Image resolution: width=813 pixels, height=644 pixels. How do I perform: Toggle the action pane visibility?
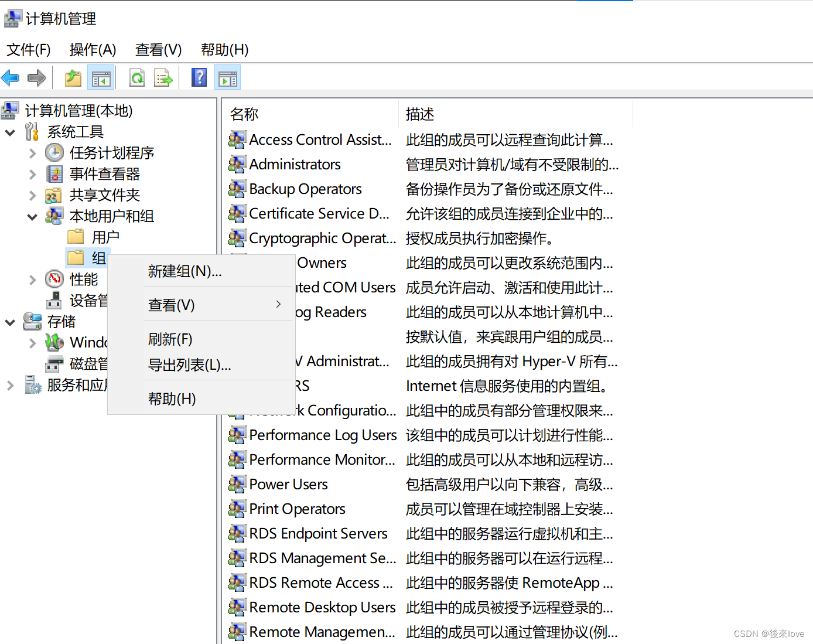coord(227,77)
